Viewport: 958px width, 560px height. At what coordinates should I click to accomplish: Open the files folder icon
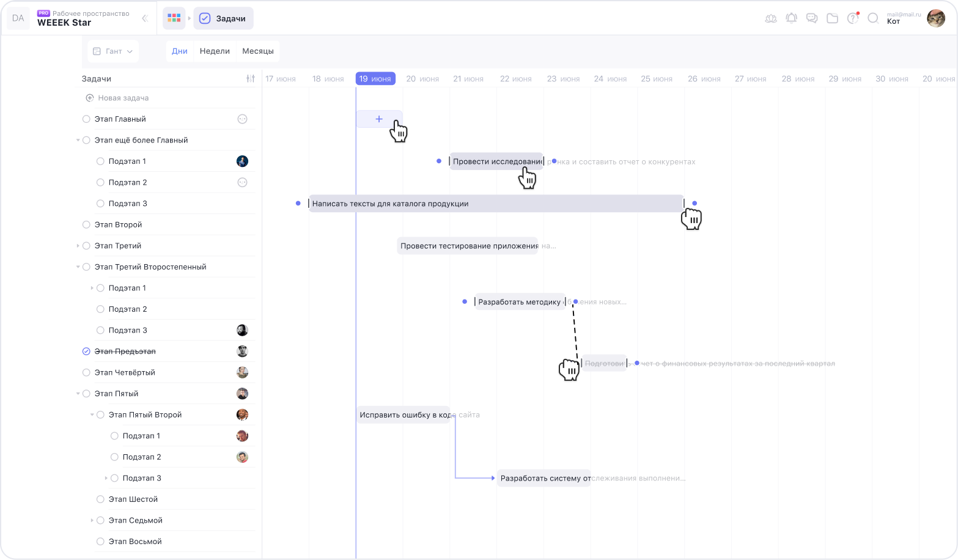pyautogui.click(x=832, y=18)
